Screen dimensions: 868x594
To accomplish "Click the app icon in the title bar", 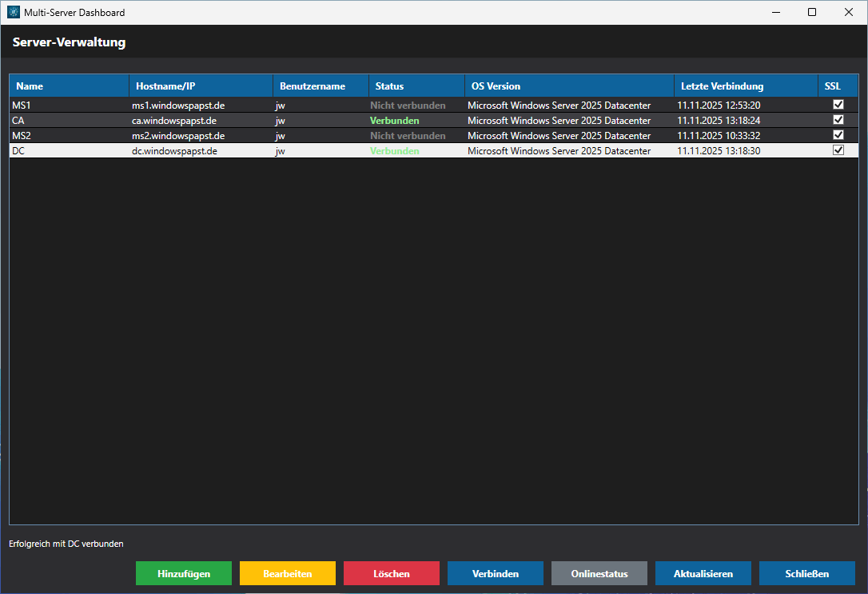I will tap(12, 13).
